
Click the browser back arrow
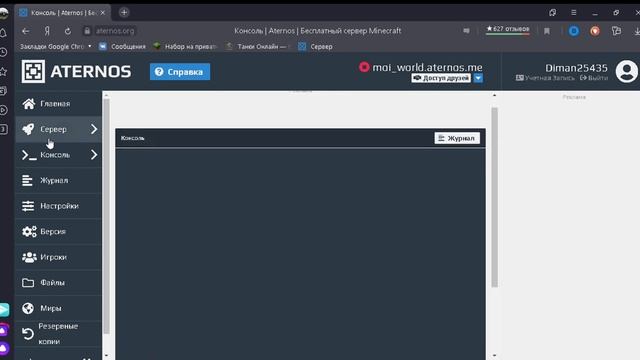pos(26,31)
